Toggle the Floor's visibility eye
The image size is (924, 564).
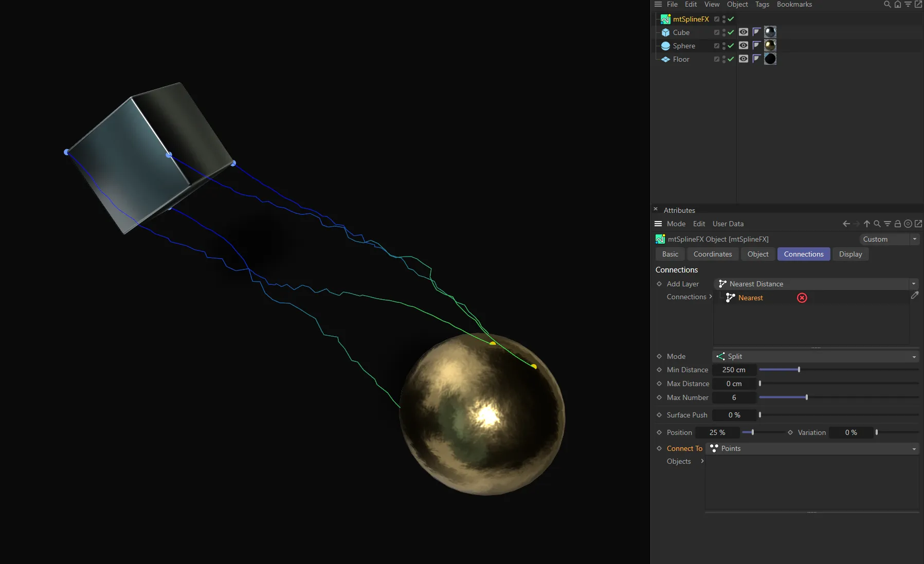[x=743, y=59]
